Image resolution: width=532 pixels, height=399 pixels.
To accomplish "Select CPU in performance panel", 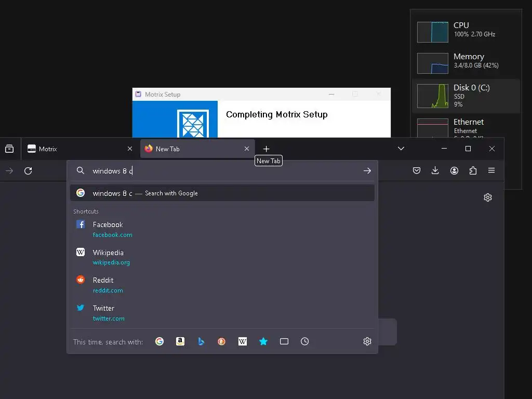I will (466, 32).
